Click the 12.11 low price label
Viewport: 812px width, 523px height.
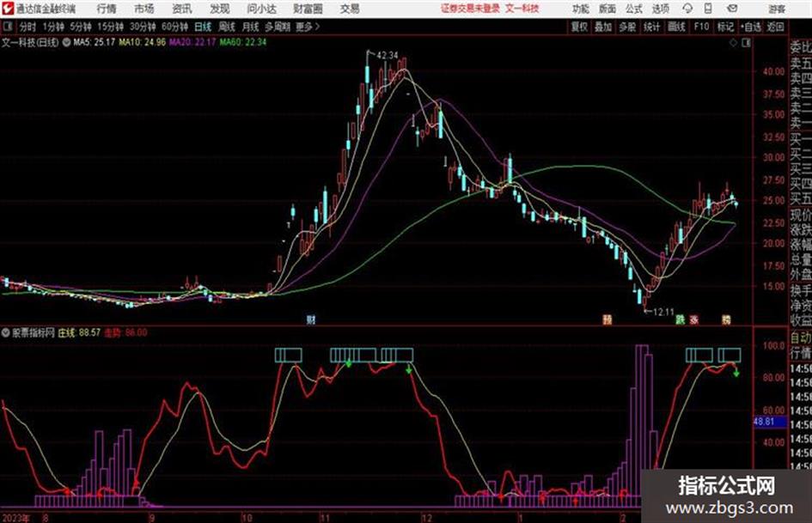point(662,313)
